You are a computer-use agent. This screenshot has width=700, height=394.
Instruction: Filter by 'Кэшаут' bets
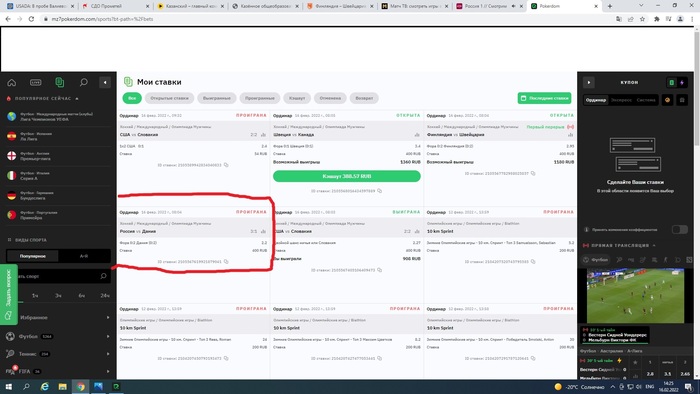click(297, 98)
